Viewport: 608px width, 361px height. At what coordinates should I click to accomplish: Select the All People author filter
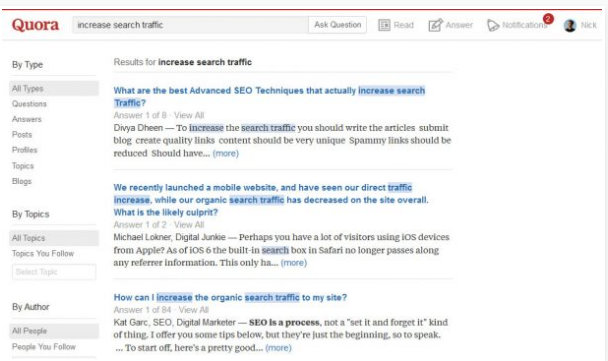point(54,331)
